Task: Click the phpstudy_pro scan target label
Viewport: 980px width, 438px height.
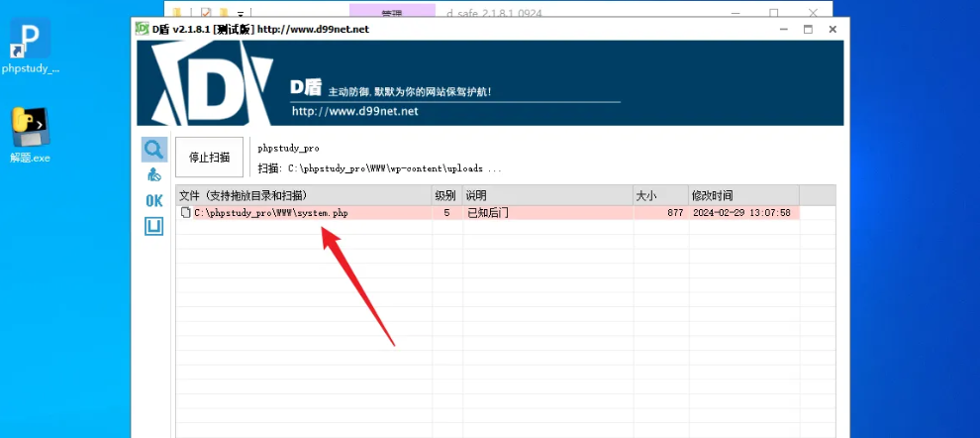Action: pos(288,149)
